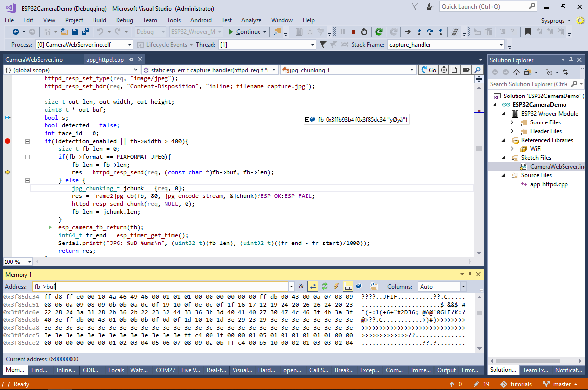Click the feedback icon in title bar
Image resolution: width=588 pixels, height=390 pixels.
point(430,6)
